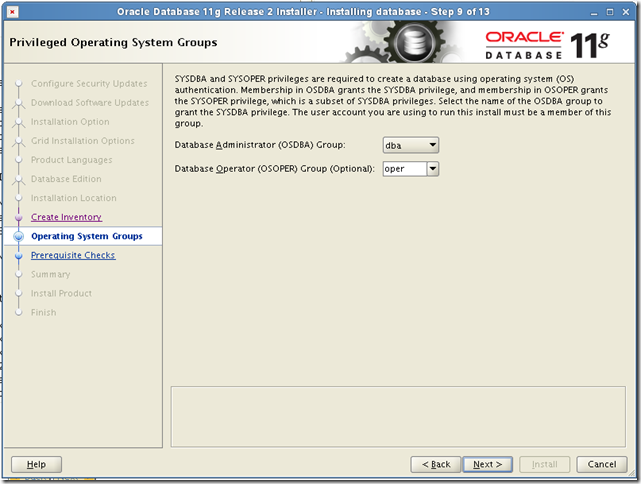Cancel the installation
Screen dimensions: 641x484
(601, 464)
